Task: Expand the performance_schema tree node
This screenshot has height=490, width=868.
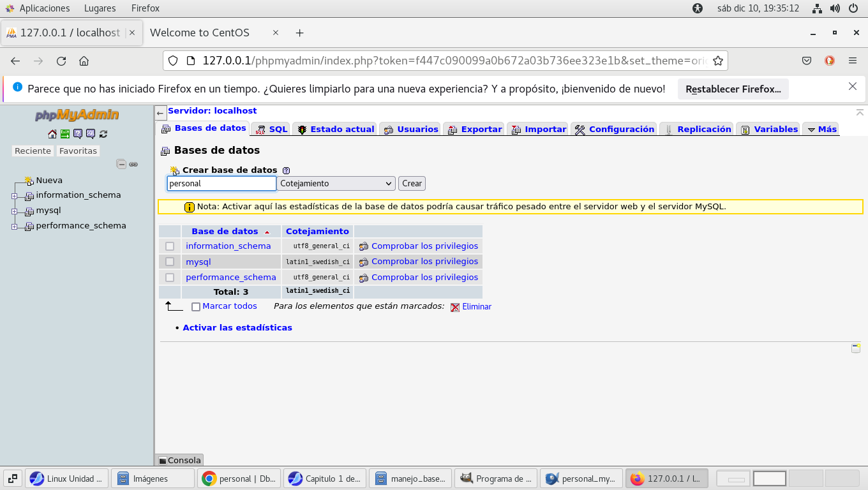Action: point(14,226)
